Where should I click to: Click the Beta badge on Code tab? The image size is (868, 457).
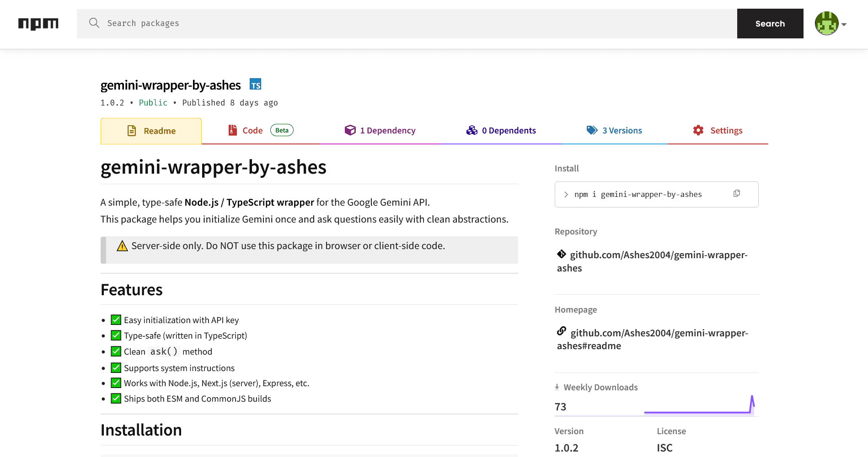pyautogui.click(x=282, y=130)
